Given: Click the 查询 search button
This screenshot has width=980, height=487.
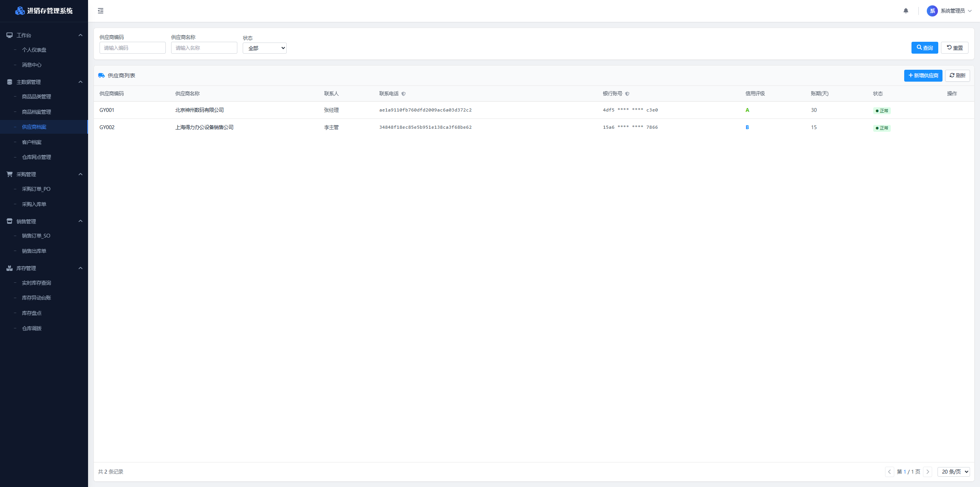Looking at the screenshot, I should point(924,48).
